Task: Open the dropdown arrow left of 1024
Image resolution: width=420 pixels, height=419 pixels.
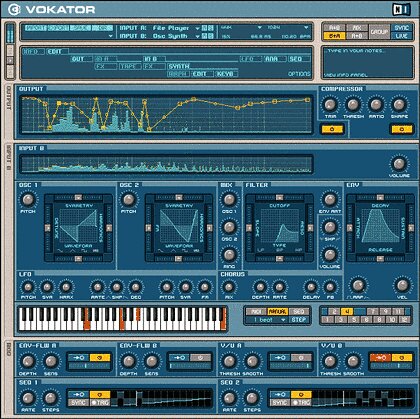Action: [260, 27]
